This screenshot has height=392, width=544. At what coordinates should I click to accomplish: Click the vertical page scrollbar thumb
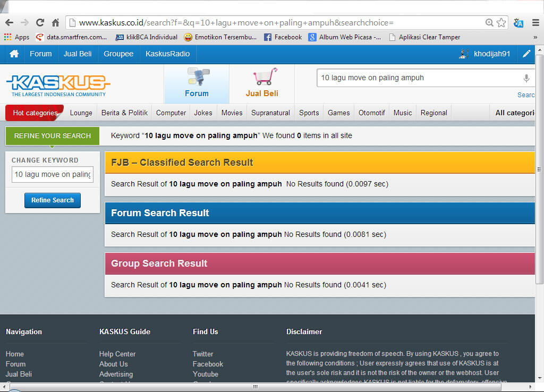tap(540, 169)
